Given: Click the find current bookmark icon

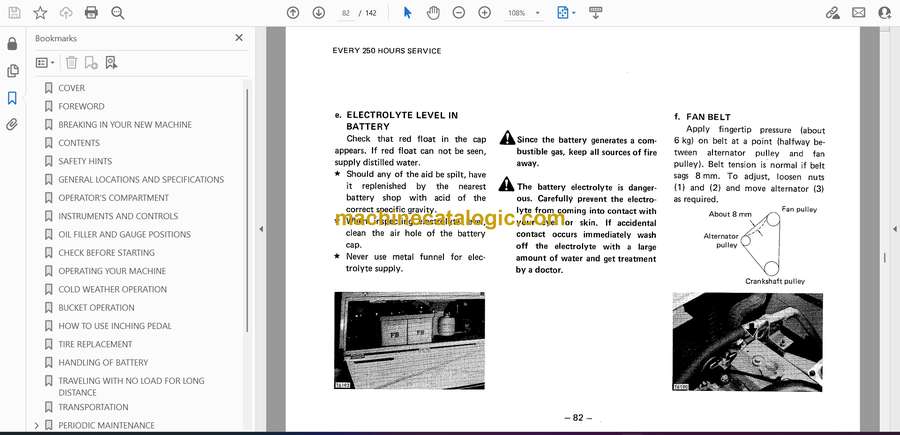Looking at the screenshot, I should tap(111, 63).
